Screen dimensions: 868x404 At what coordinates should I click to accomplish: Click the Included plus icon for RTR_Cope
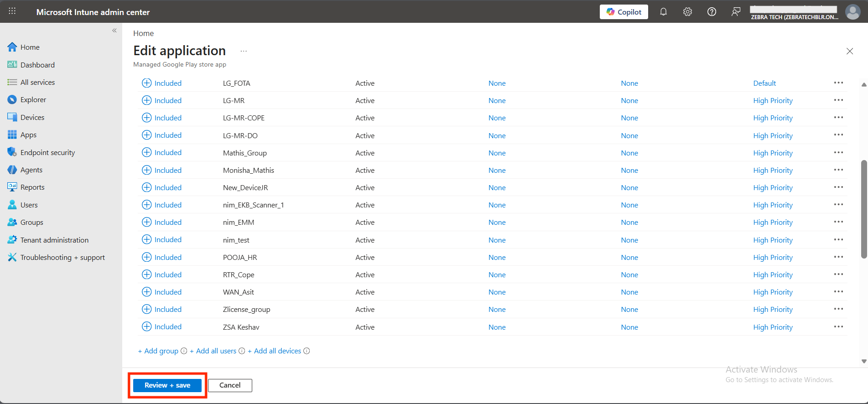[146, 275]
